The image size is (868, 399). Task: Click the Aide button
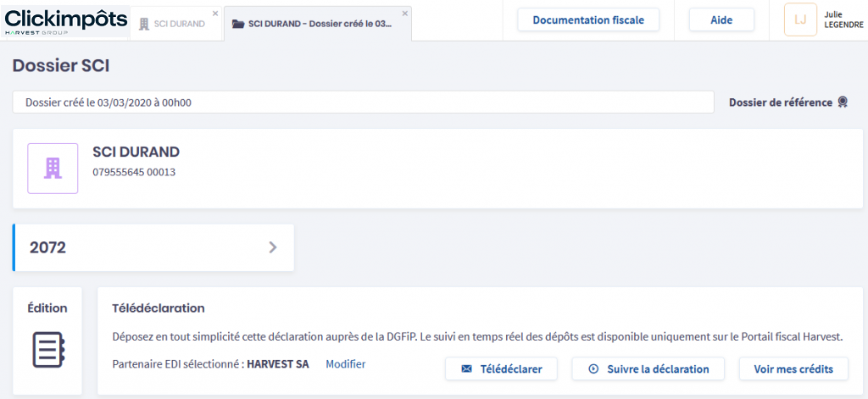(x=721, y=20)
